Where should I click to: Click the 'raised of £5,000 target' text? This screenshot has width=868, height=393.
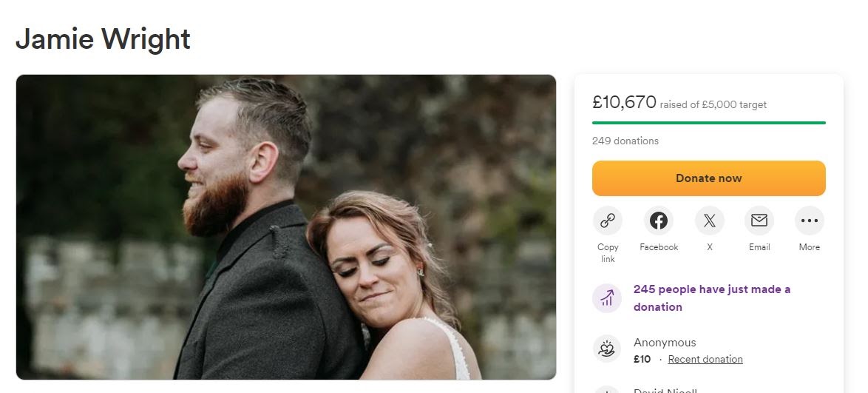713,105
